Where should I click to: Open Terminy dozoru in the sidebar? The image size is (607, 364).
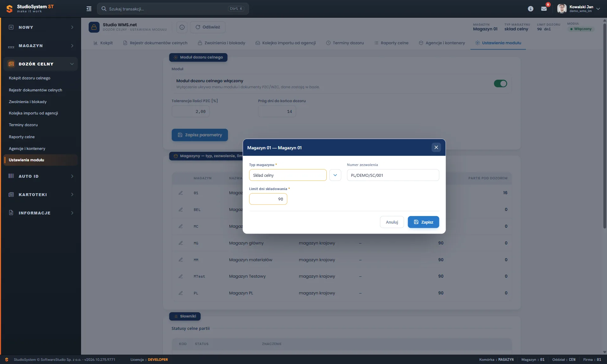pos(23,125)
